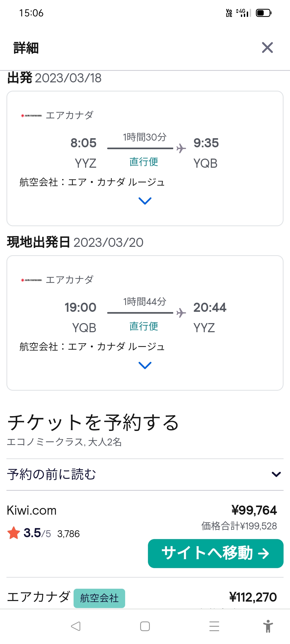The width and height of the screenshot is (290, 644).
Task: Tap Air Canada logo on return flight
Action: [x=31, y=280]
